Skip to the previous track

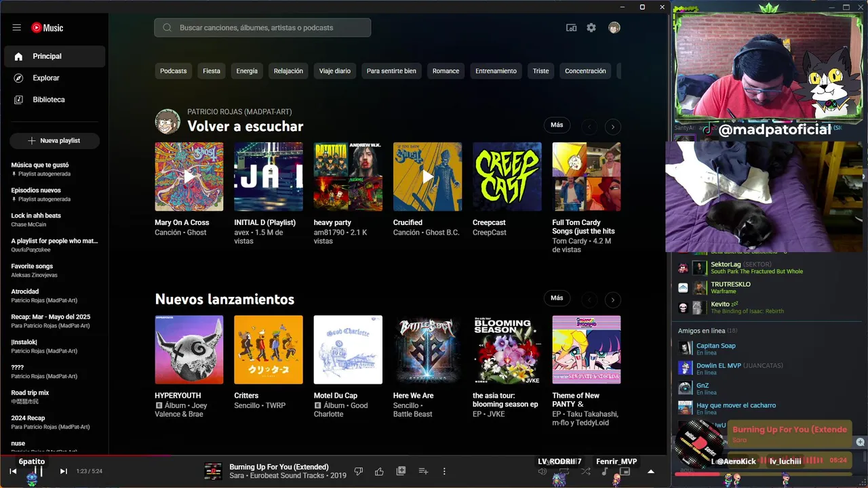pos(13,471)
